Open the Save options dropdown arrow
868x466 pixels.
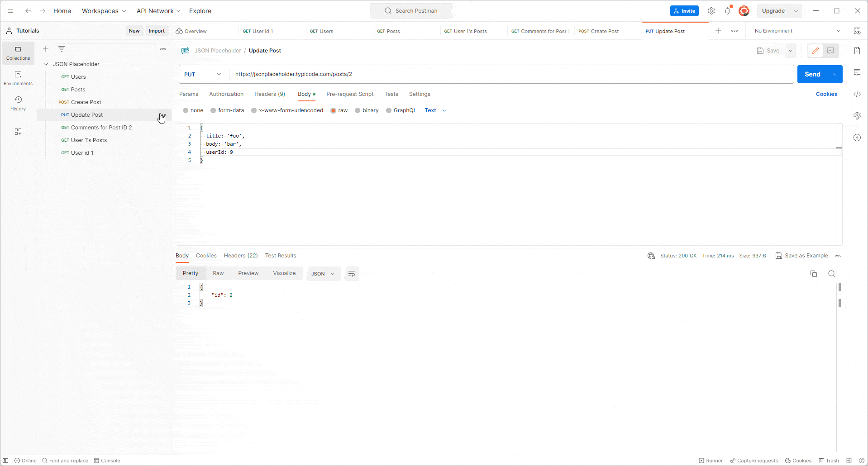[x=791, y=51]
